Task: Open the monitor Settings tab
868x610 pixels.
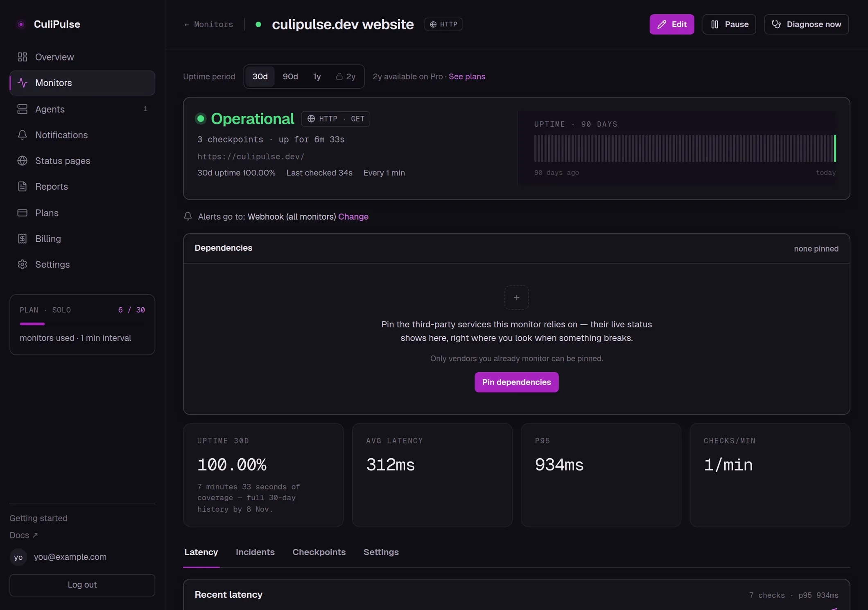Action: coord(381,552)
